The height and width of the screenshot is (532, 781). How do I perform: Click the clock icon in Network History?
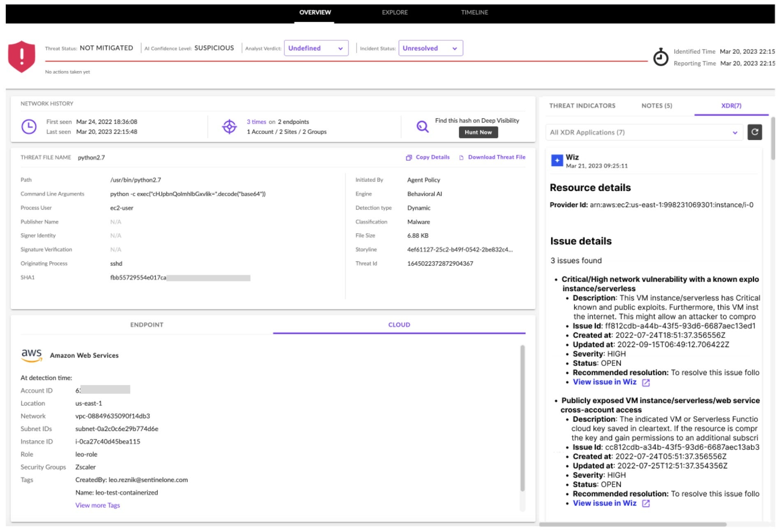coord(29,127)
